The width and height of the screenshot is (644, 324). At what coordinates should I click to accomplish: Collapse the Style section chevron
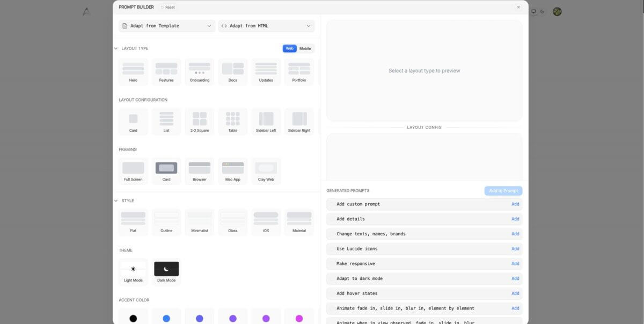tap(116, 201)
